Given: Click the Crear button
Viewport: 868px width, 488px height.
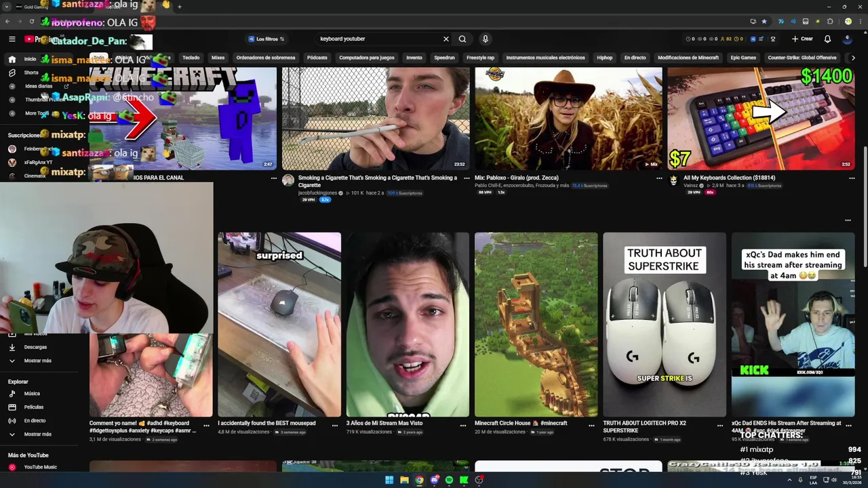Looking at the screenshot, I should pos(802,39).
